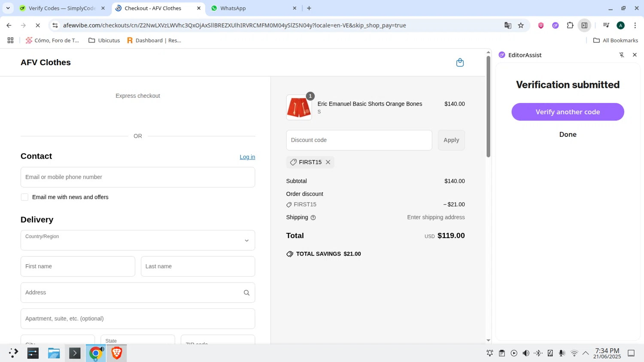The image size is (644, 362).
Task: Open the red shield extension icon
Action: tap(541, 25)
